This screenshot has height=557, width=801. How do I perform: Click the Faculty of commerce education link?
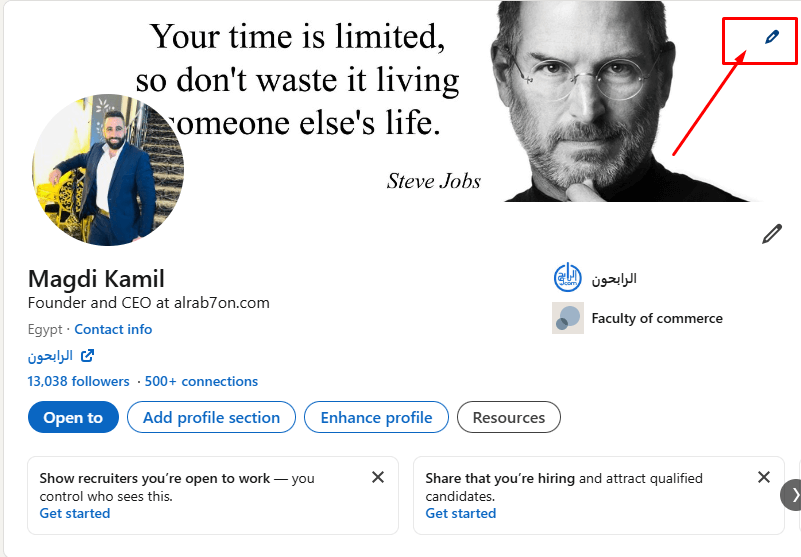[x=657, y=318]
